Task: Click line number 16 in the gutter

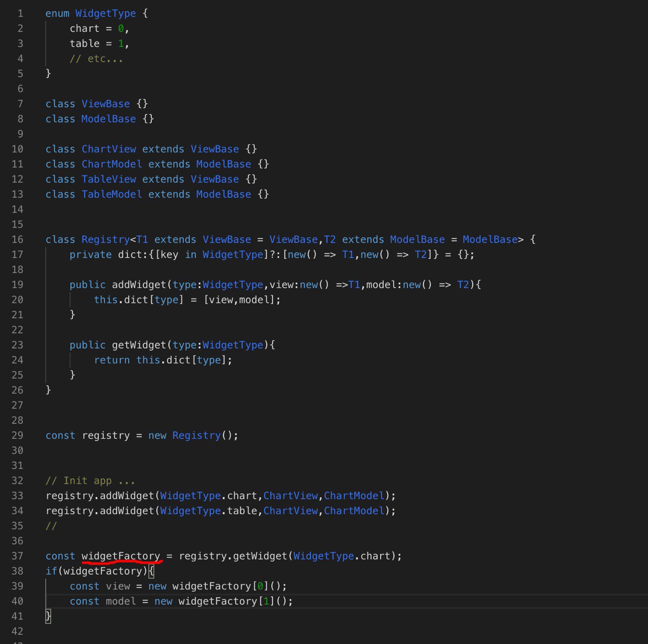Action: [x=18, y=240]
